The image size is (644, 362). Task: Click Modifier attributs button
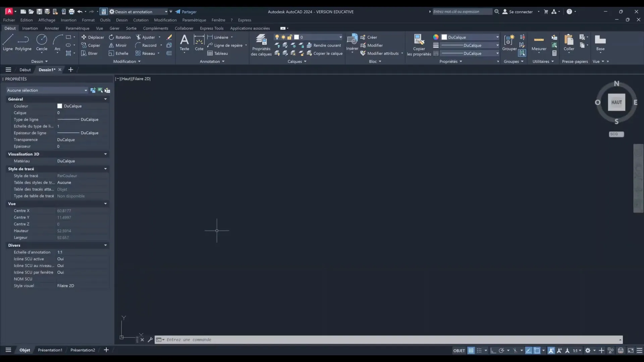coord(382,53)
